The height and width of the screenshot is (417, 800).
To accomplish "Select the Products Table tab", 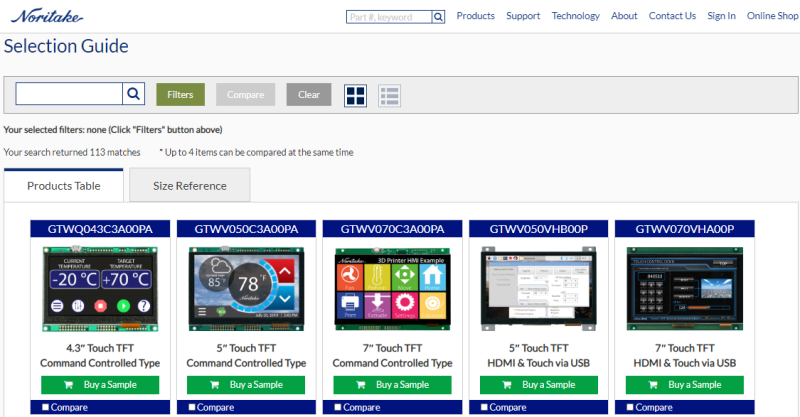I will (x=63, y=186).
